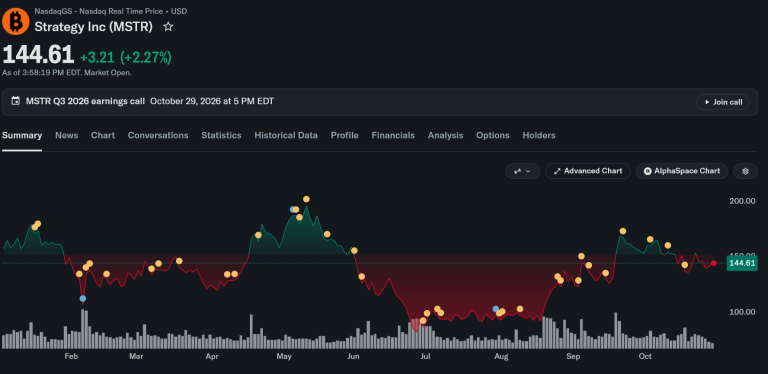Click rightmost yellow marker in August trough

pyautogui.click(x=520, y=309)
